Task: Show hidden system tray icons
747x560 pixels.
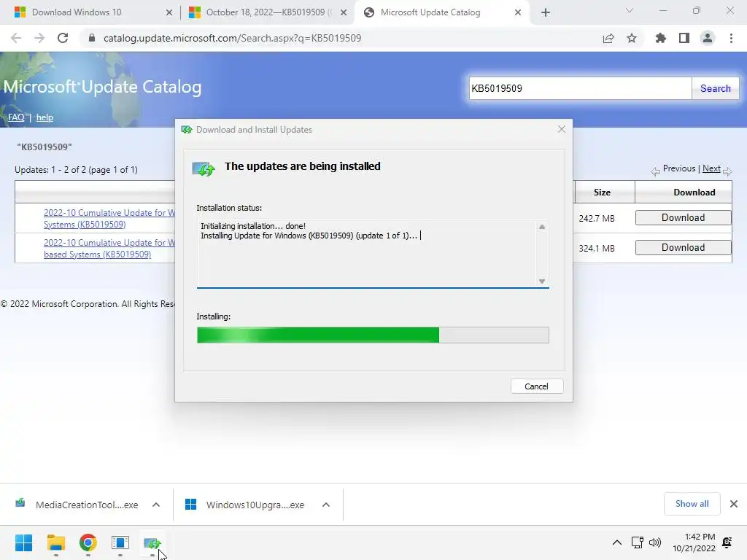Action: [617, 542]
